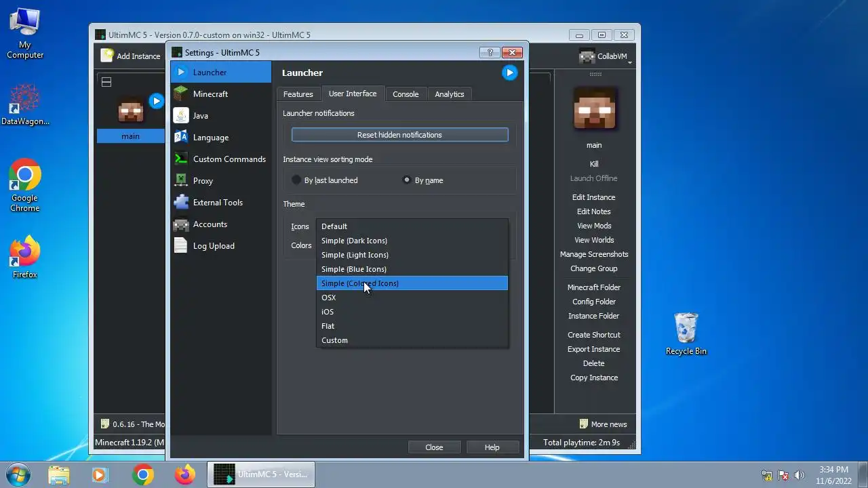
Task: Click the settings help question mark button
Action: pos(490,52)
